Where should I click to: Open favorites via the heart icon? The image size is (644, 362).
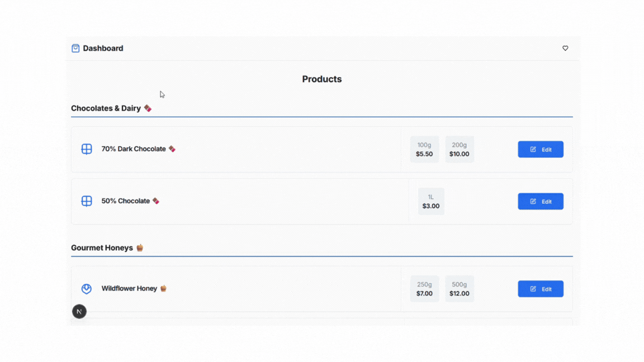[565, 49]
